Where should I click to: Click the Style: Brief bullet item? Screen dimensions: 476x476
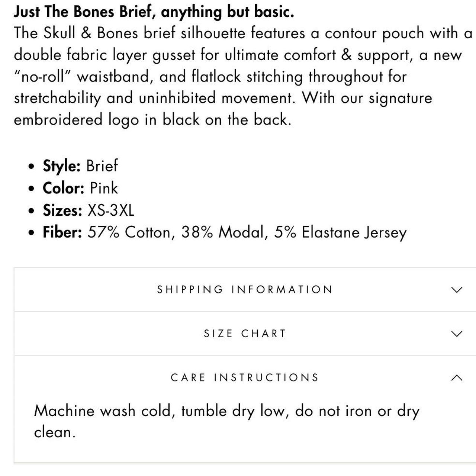[80, 166]
